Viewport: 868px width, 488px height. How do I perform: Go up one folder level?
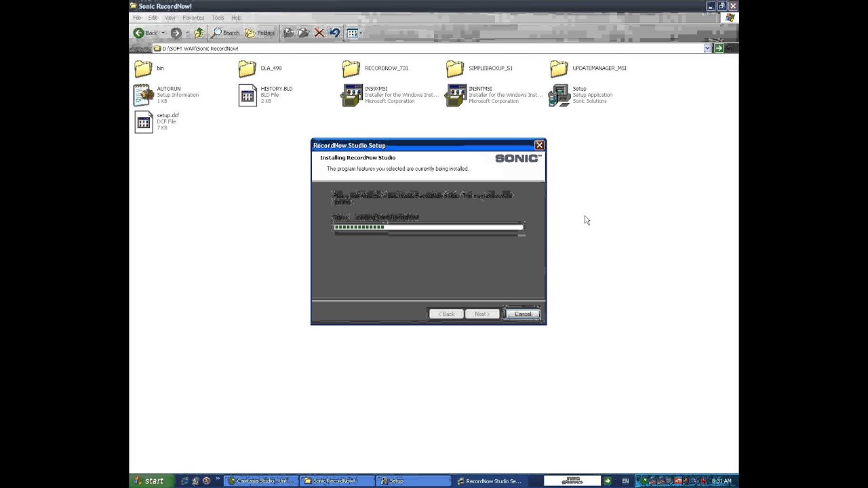click(x=199, y=33)
